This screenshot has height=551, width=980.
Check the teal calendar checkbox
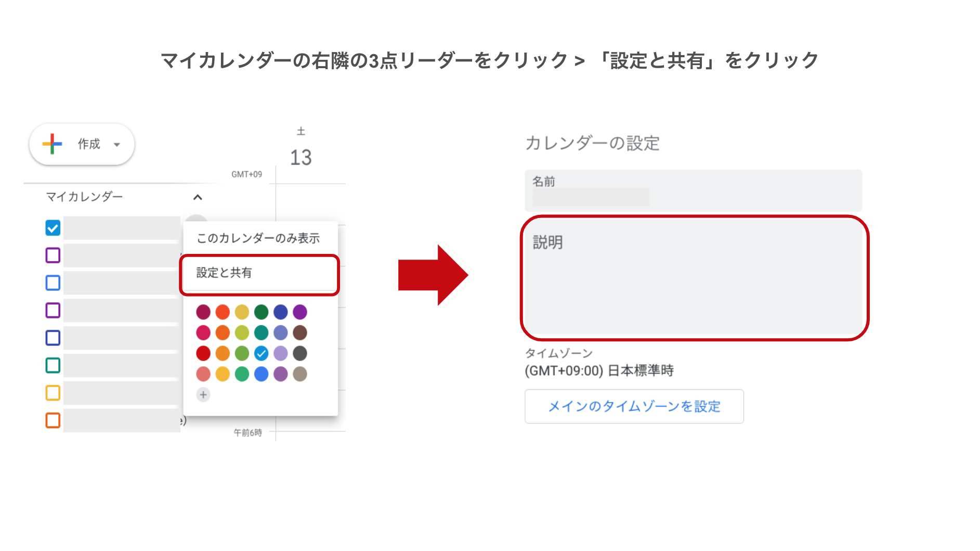(53, 365)
